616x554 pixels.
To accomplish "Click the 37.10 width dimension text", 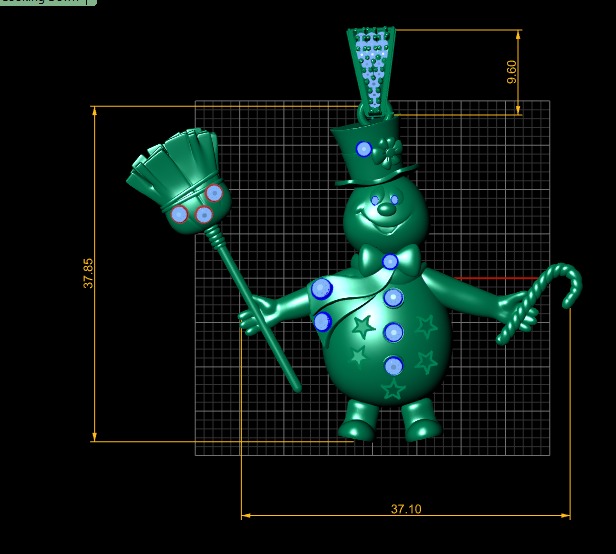I will [406, 509].
